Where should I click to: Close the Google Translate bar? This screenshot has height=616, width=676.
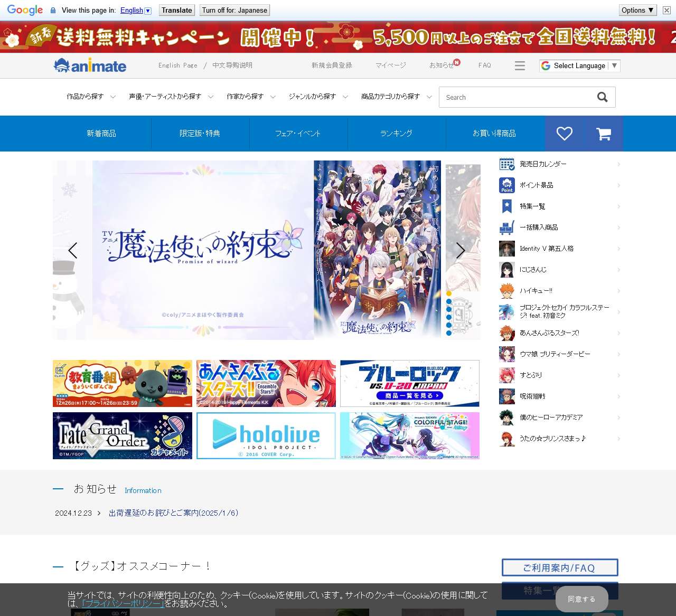pos(666,10)
